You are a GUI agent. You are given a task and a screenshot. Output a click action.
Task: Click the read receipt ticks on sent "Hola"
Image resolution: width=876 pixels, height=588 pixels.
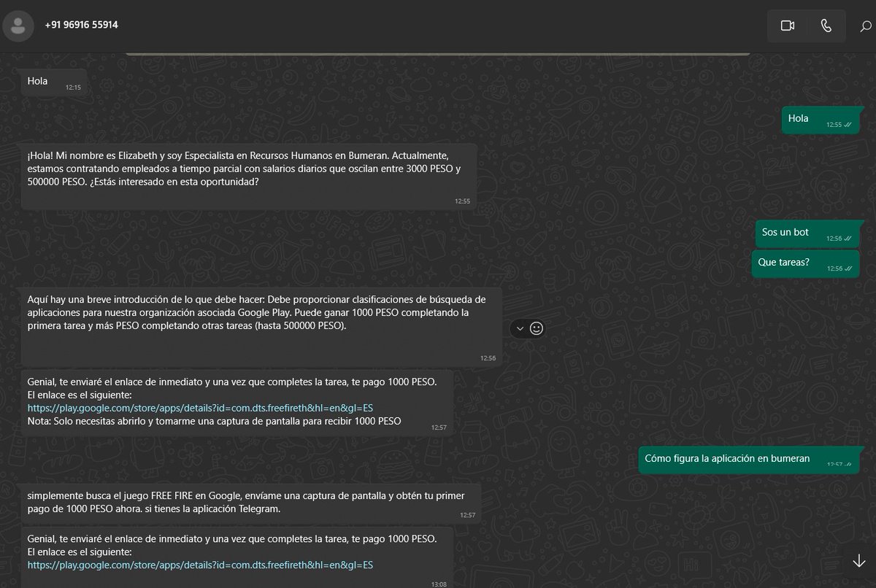(848, 125)
